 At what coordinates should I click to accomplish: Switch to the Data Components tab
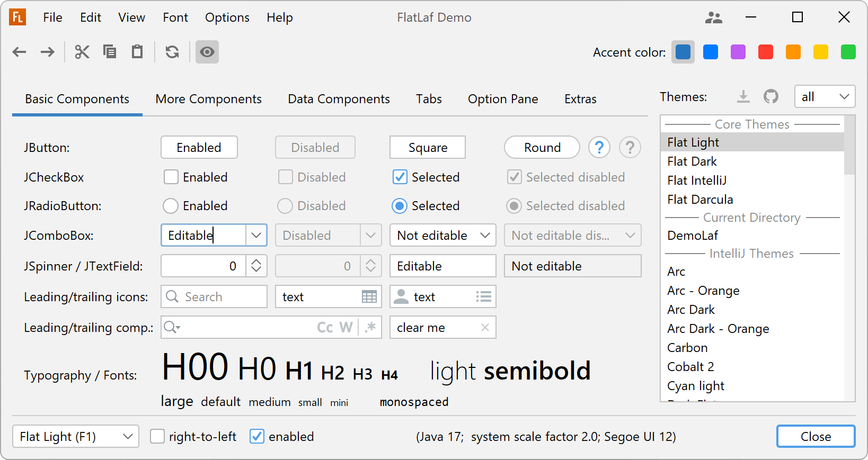339,99
